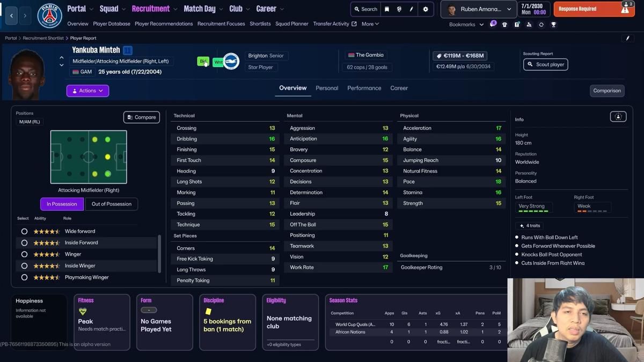Viewport: 644px width, 362px height.
Task: Open the camera icon on the Info panel
Action: pyautogui.click(x=618, y=116)
